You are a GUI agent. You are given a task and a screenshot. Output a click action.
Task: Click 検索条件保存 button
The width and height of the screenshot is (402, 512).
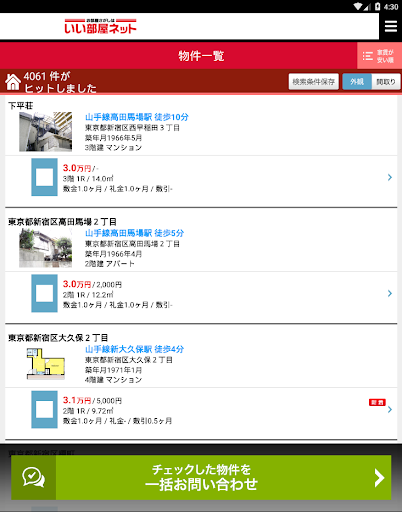[314, 82]
